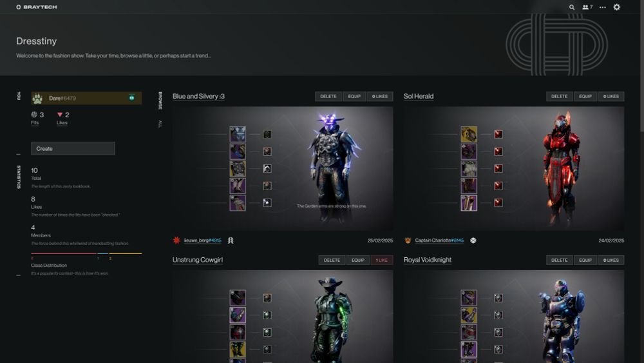Open lieuwe_berg#4915 profile link

coord(202,240)
